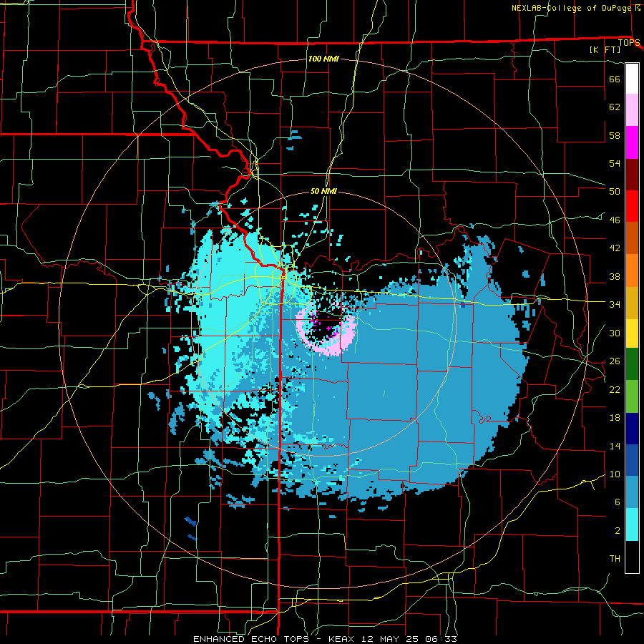Screen dimensions: 644x644
Task: Select the white 66 kft color swatch
Action: (632, 79)
